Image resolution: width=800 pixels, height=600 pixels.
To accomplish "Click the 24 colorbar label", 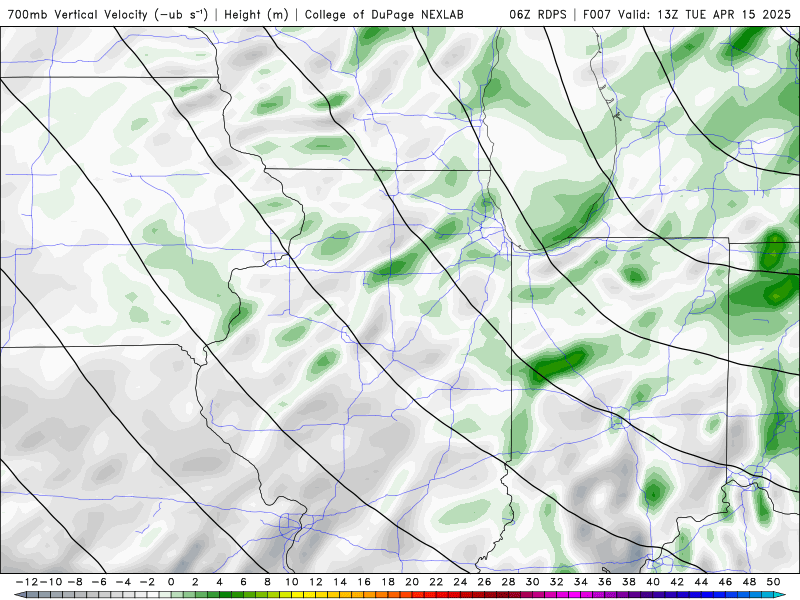I will pos(460,582).
